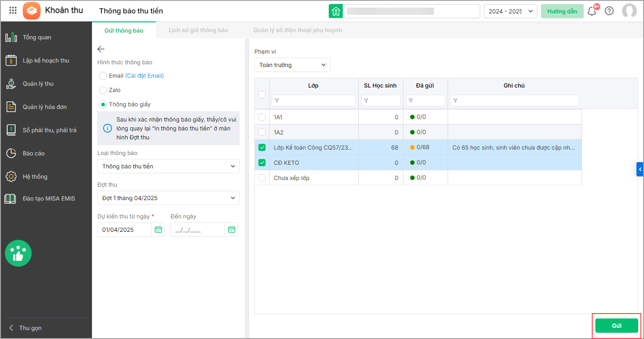This screenshot has width=644, height=339.
Task: Click the back arrow in notification form
Action: click(x=101, y=49)
